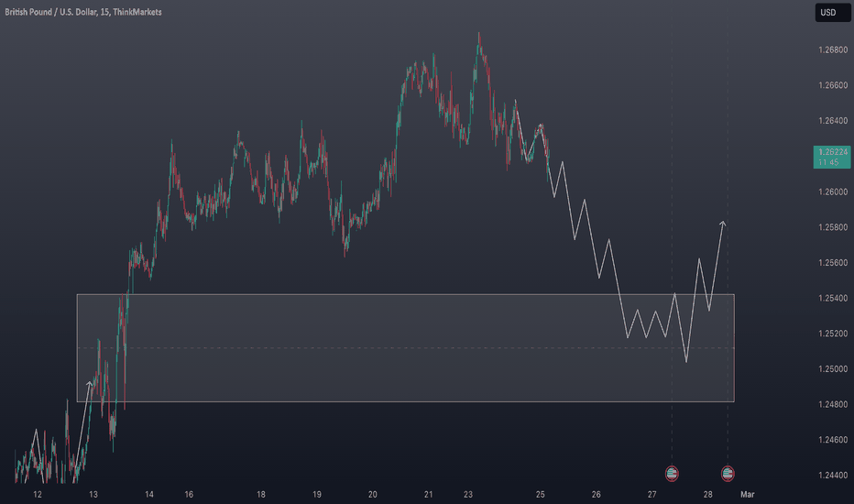Click the 1.25200 price axis label

click(x=833, y=334)
